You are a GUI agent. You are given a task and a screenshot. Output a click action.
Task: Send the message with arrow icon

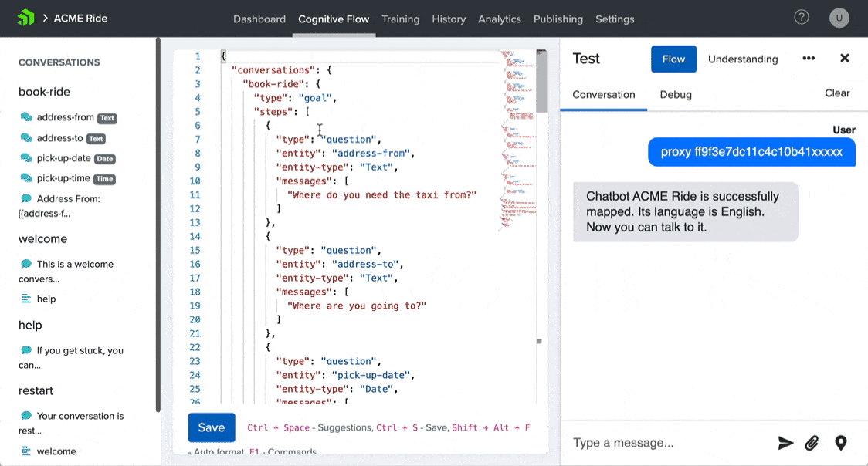[x=785, y=443]
